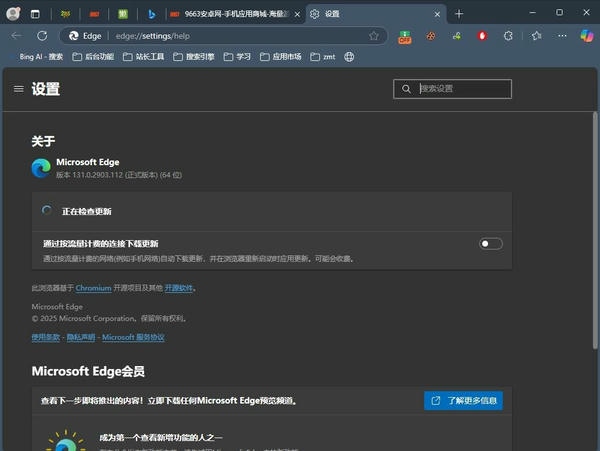Open the 隐私声明 link
The height and width of the screenshot is (451, 600).
(x=81, y=337)
